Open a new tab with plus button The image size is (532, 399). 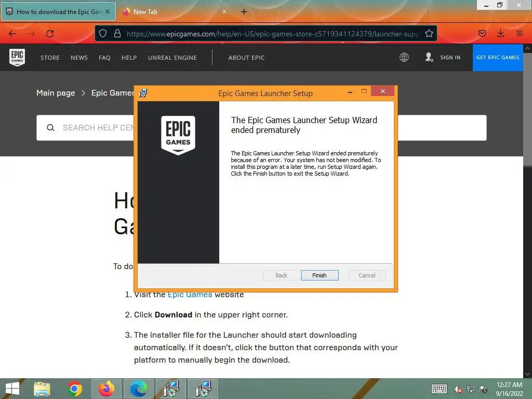click(x=244, y=12)
